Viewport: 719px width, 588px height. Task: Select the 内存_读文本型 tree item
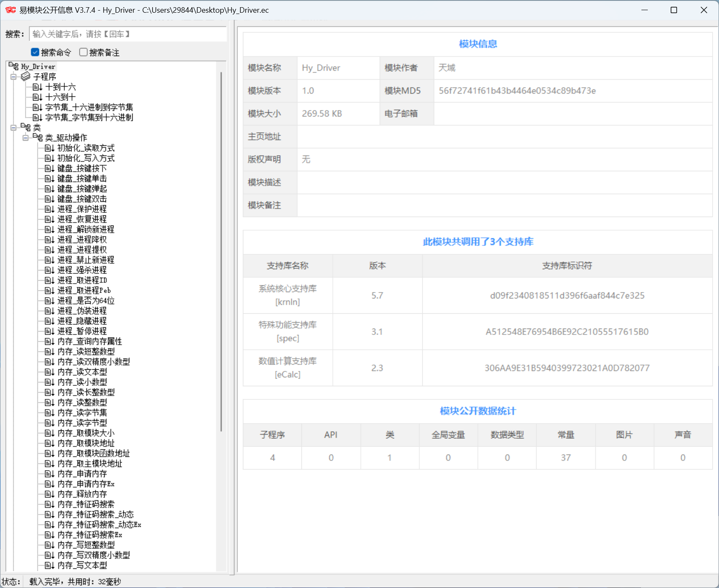pyautogui.click(x=82, y=372)
